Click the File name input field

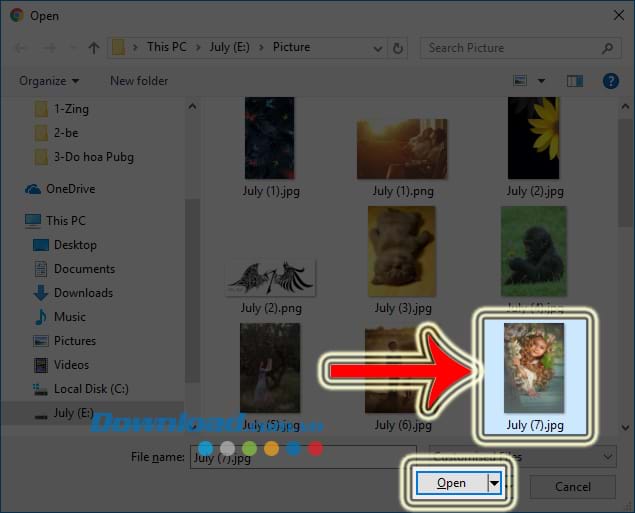coord(303,458)
